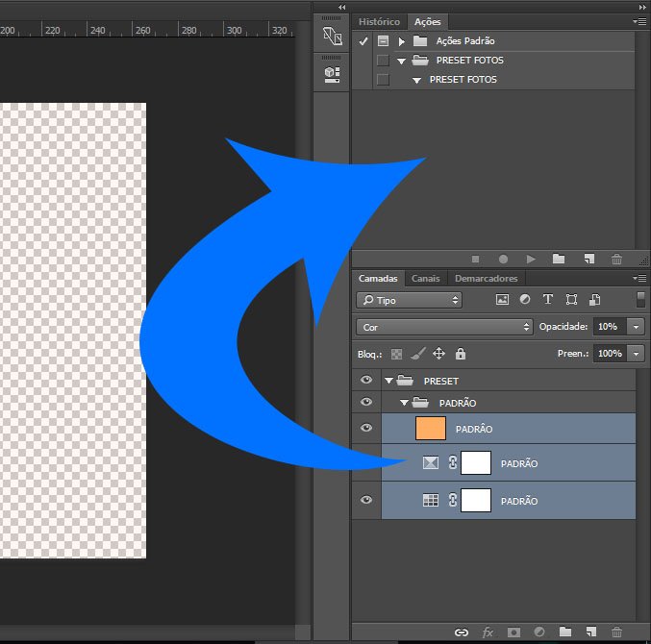This screenshot has width=651, height=644.
Task: Hide the PRESET group with its eye icon
Action: coord(366,380)
